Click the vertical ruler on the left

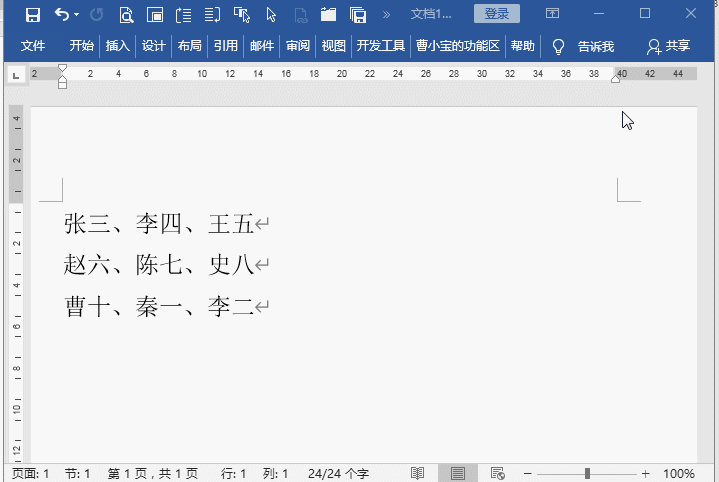click(17, 284)
